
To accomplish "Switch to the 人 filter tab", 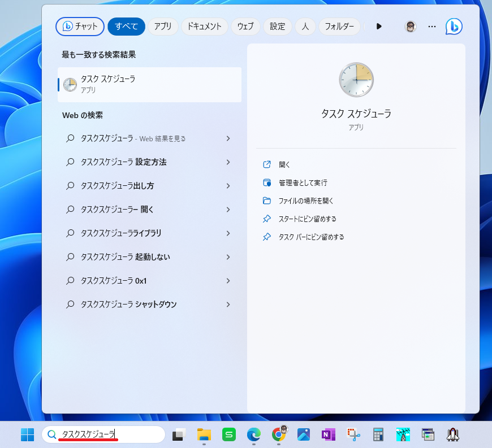I will pyautogui.click(x=305, y=27).
